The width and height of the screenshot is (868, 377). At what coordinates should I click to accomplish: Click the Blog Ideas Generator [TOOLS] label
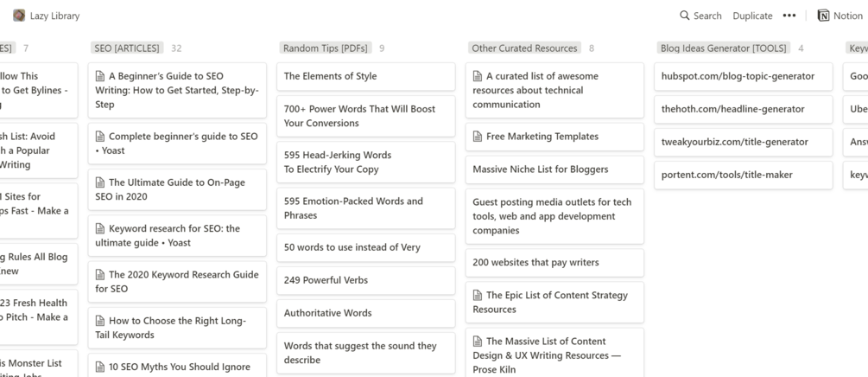(723, 48)
